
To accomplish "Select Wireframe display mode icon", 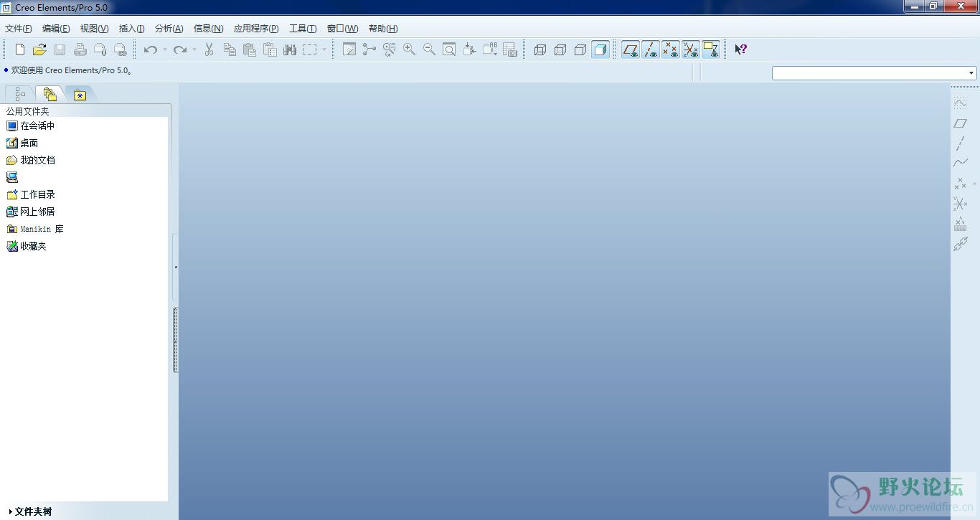I will click(x=540, y=49).
